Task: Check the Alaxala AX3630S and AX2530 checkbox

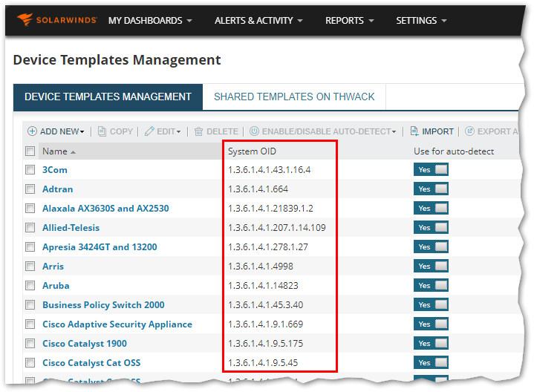Action: tap(30, 208)
